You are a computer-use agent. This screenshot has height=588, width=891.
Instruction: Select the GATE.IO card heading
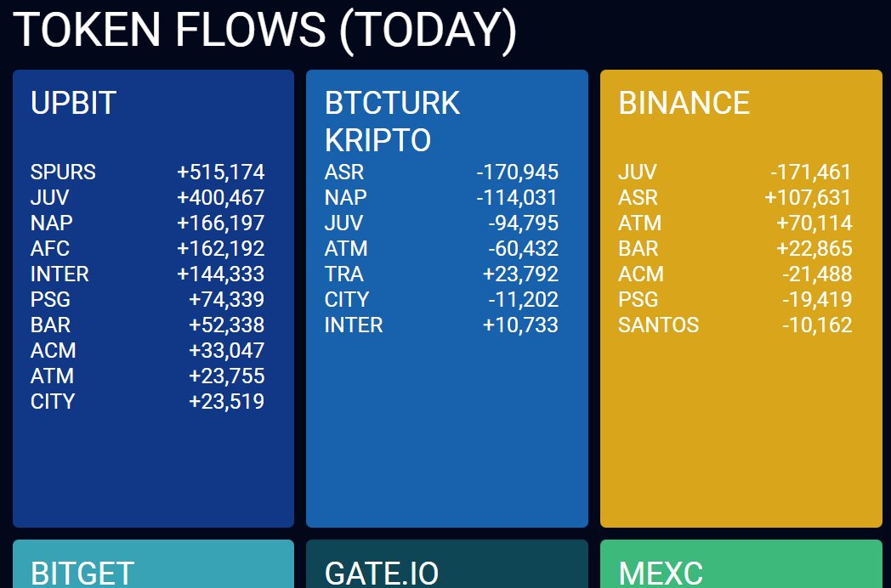382,572
